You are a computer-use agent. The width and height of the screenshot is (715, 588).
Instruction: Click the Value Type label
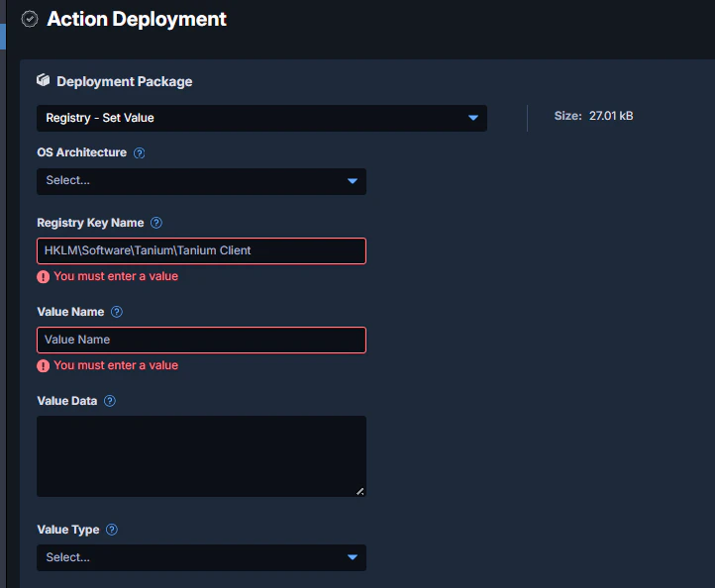[68, 530]
